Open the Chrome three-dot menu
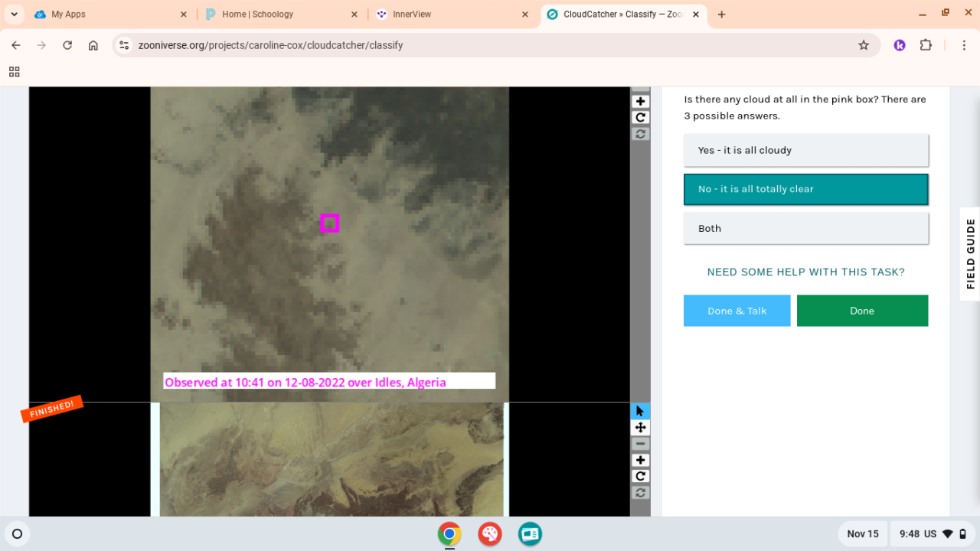Image resolution: width=980 pixels, height=551 pixels. (x=964, y=45)
